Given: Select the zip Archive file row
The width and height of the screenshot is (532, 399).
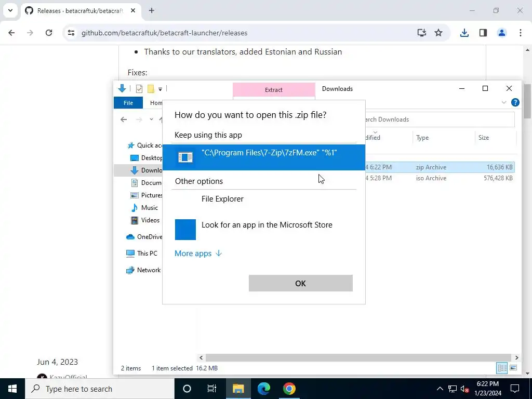Looking at the screenshot, I should pyautogui.click(x=440, y=167).
